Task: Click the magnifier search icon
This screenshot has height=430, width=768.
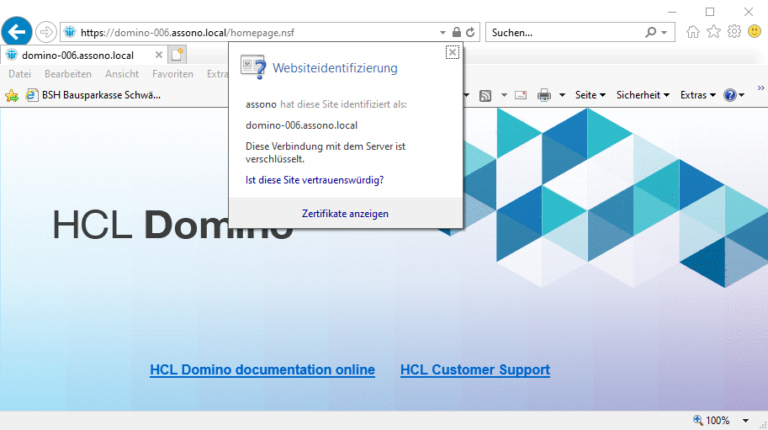Action: click(650, 32)
